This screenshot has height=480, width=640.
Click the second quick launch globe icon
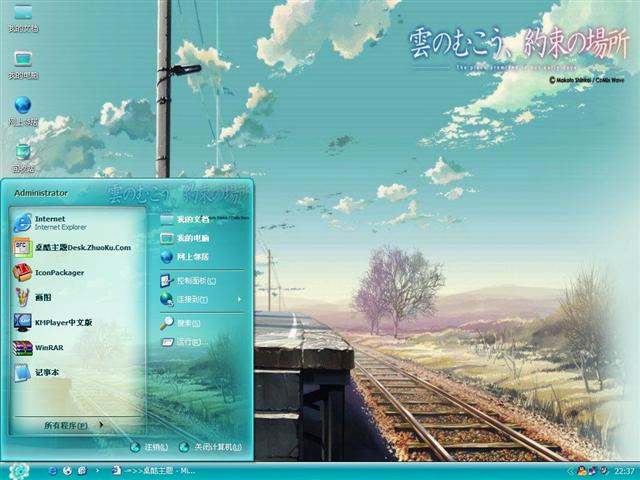click(x=67, y=471)
